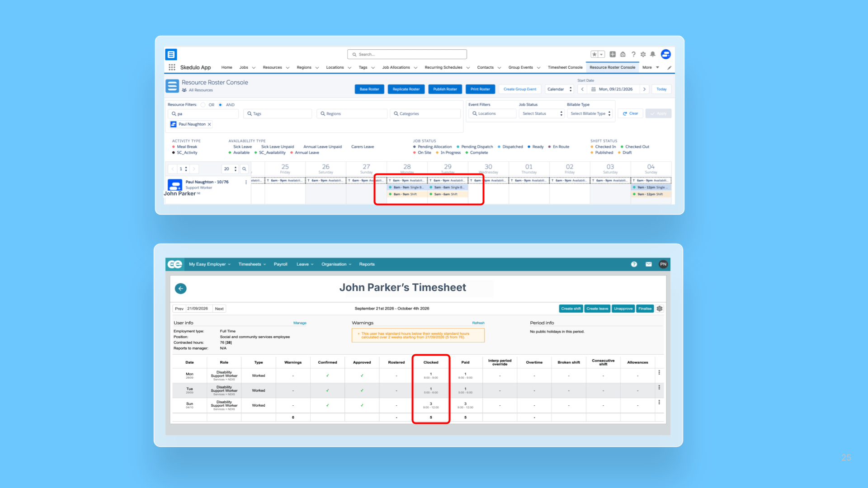Open the Recurring Schedules tab
This screenshot has width=868, height=488.
click(x=443, y=68)
